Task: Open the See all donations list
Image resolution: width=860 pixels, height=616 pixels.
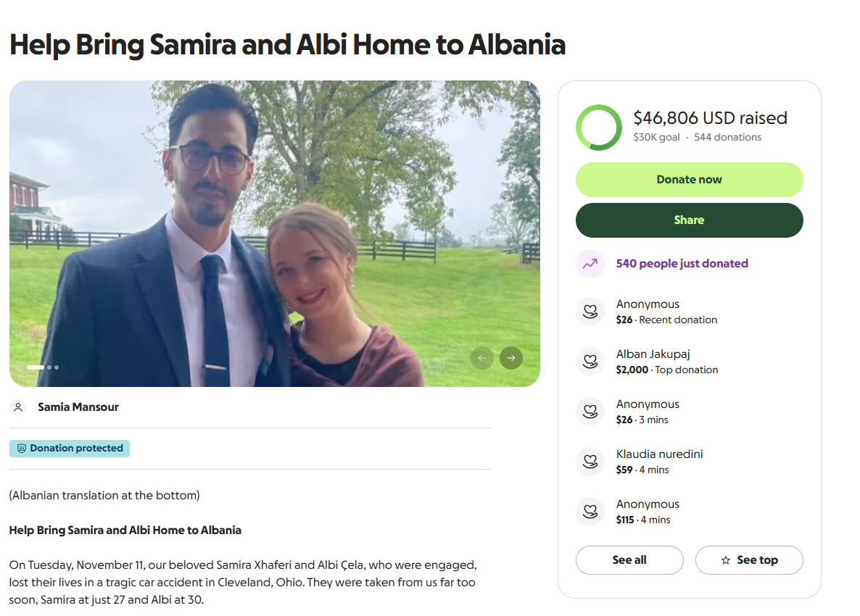Action: point(629,560)
